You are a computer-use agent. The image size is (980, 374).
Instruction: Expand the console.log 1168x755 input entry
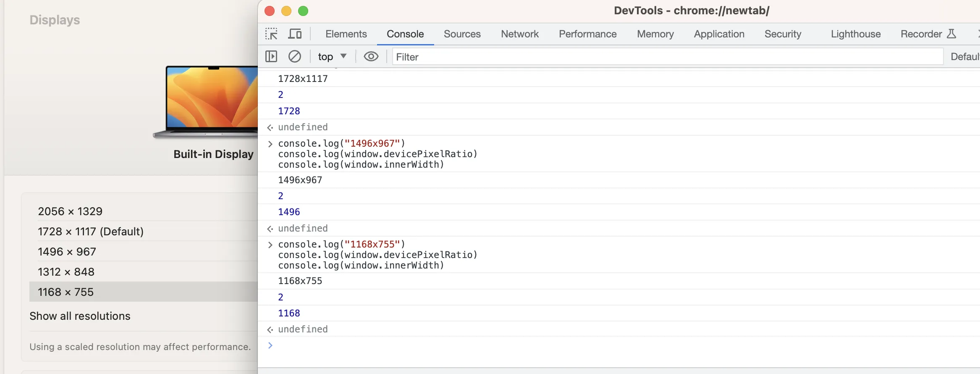270,245
